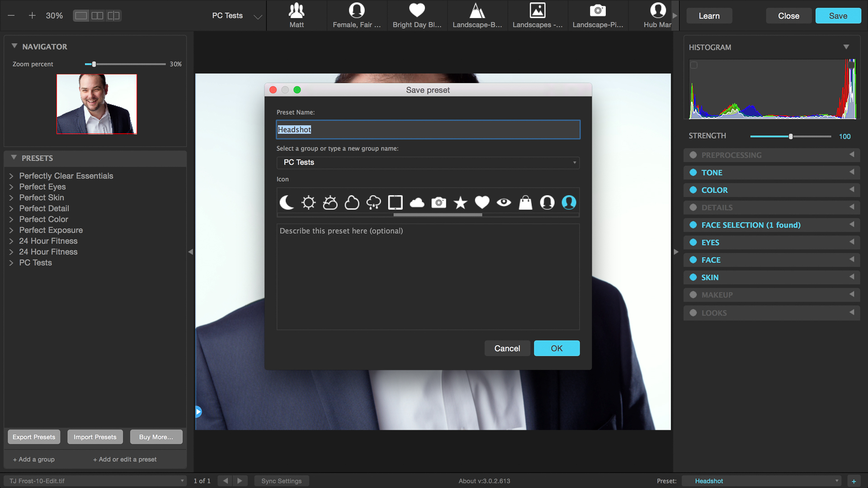
Task: Toggle the TONE adjustment on or off
Action: 693,172
